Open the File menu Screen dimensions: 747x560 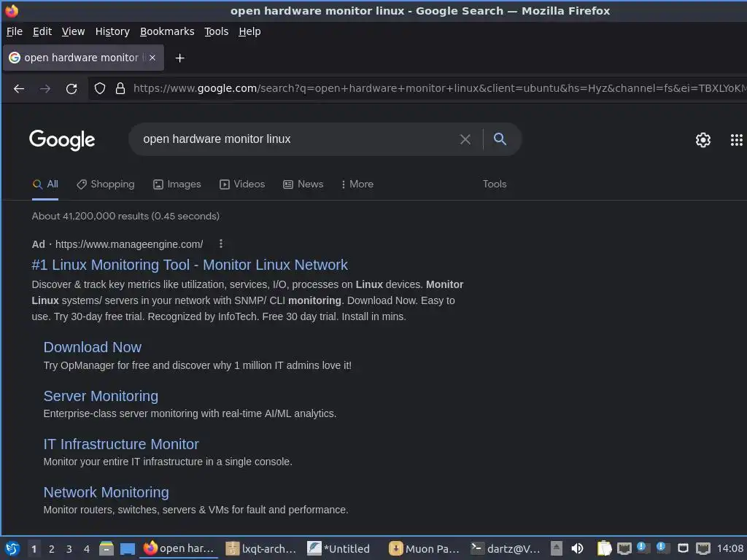click(15, 31)
